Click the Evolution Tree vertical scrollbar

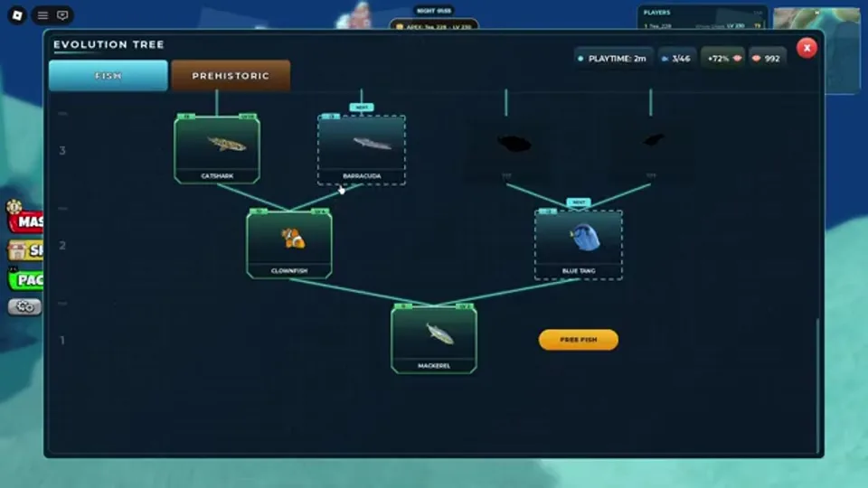click(817, 385)
